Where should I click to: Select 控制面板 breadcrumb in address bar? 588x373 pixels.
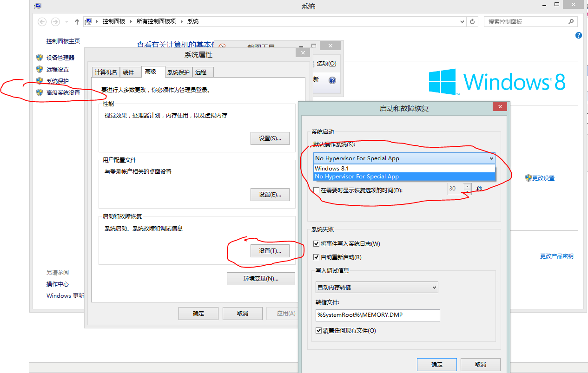click(x=114, y=21)
